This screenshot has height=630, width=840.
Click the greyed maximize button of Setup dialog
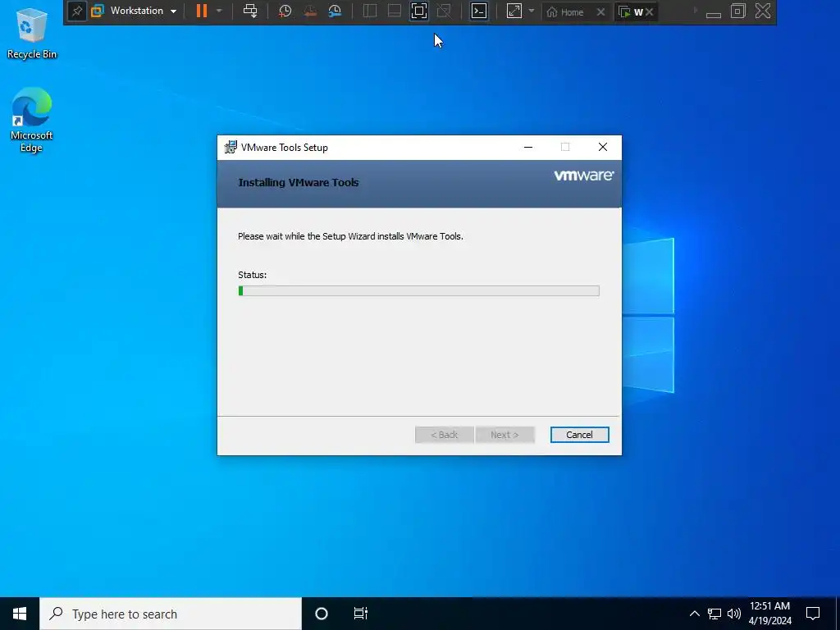coord(565,148)
